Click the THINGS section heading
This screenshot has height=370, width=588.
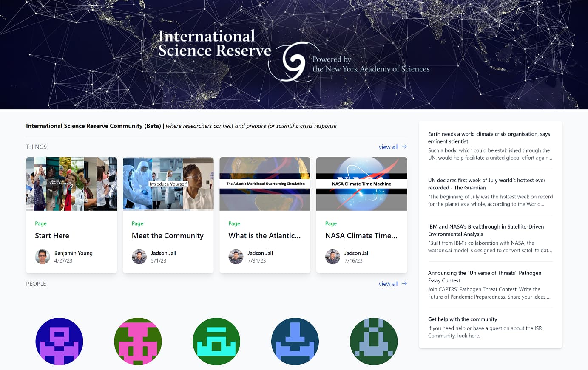point(37,147)
